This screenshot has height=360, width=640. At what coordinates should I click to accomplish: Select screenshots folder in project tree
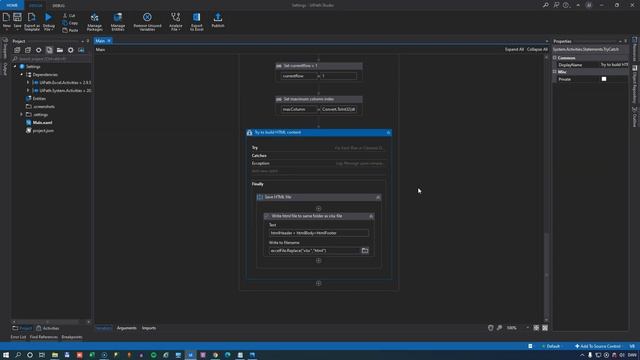(x=44, y=107)
